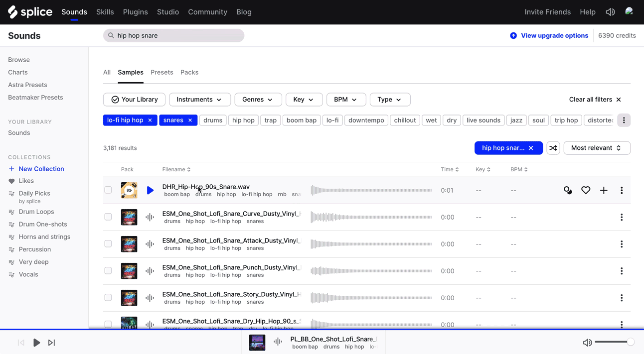Like the DHR_Hip_Hop_90s_Snare sample
Viewport: 644px width, 354px height.
point(586,190)
